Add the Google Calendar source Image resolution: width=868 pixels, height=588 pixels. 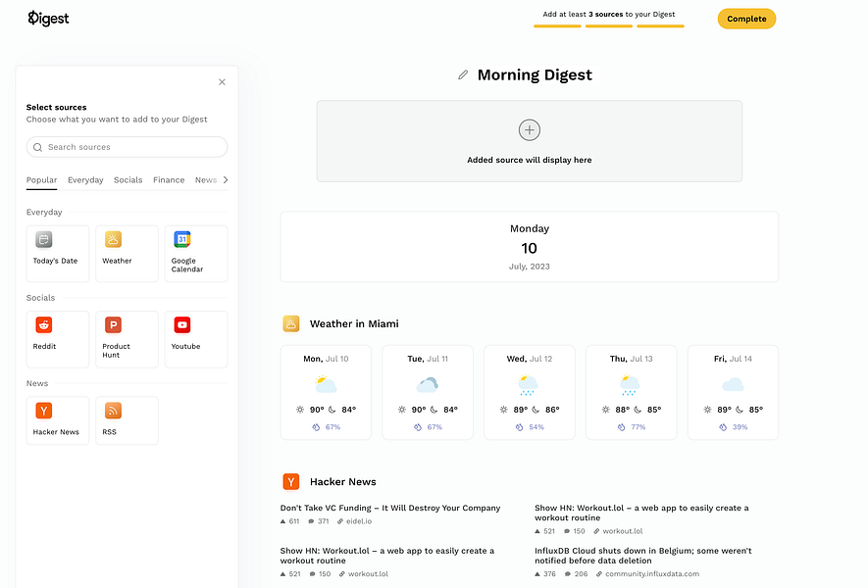tap(196, 254)
